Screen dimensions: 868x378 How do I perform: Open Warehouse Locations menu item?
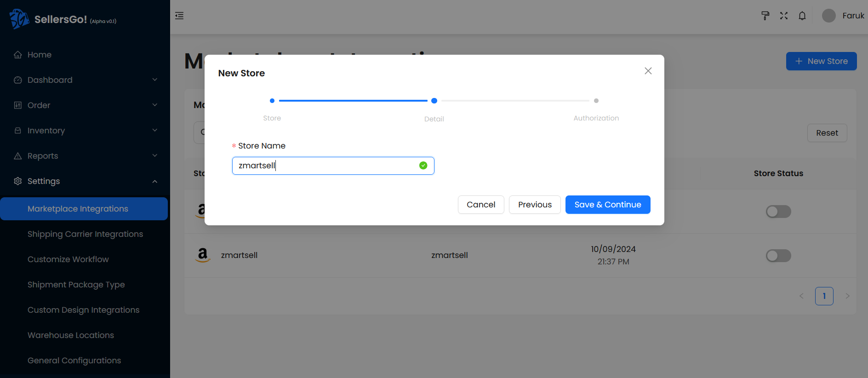point(71,335)
